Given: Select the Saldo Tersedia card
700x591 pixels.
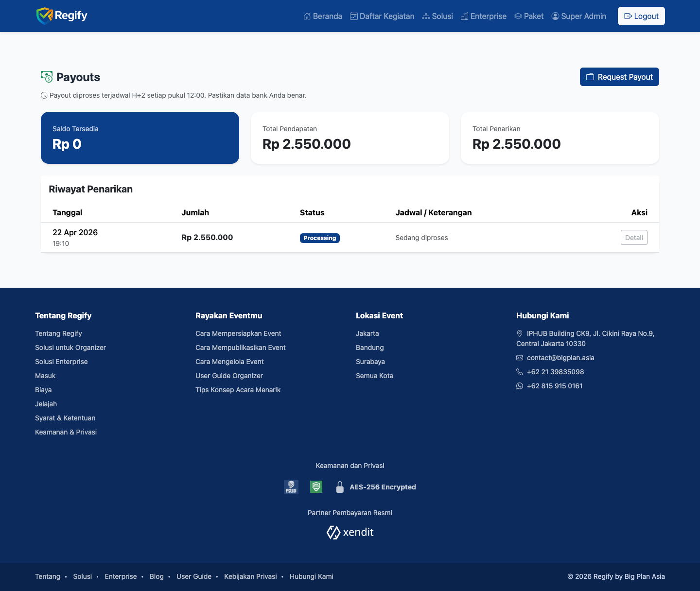Looking at the screenshot, I should pyautogui.click(x=140, y=138).
